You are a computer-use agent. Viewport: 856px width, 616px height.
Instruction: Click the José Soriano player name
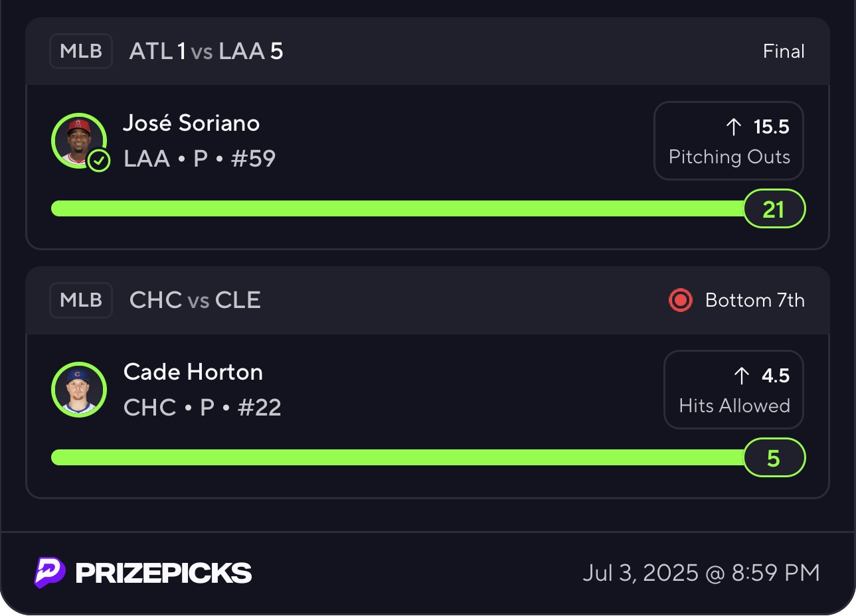click(x=191, y=123)
